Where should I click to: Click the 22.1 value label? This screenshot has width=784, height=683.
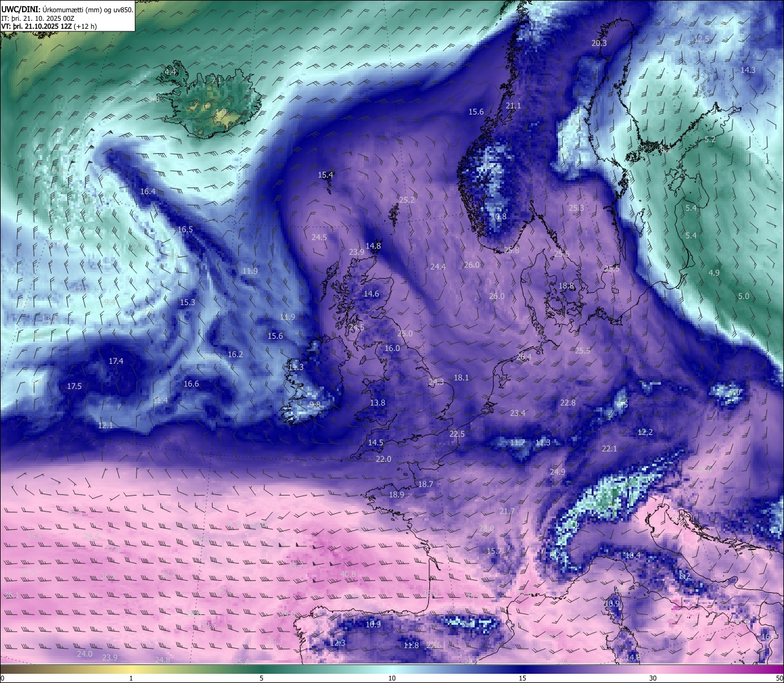click(609, 449)
